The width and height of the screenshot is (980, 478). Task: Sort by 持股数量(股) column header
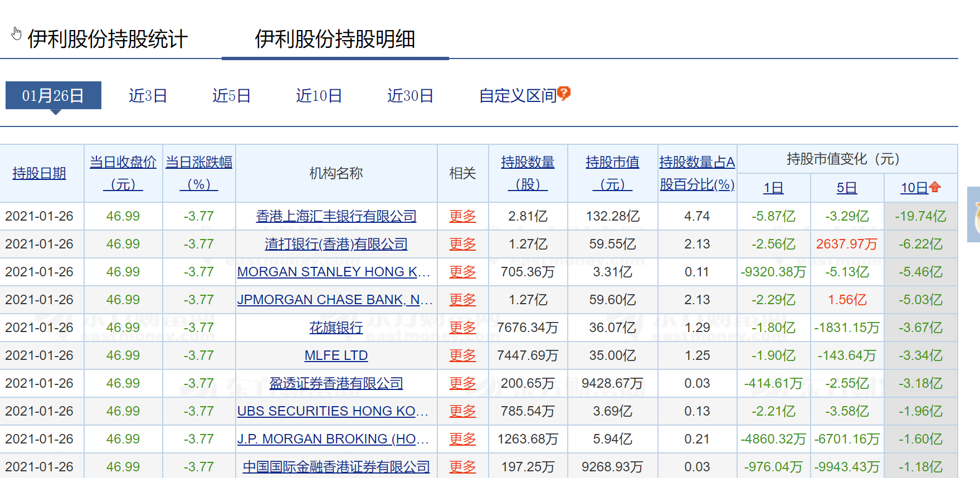point(528,173)
